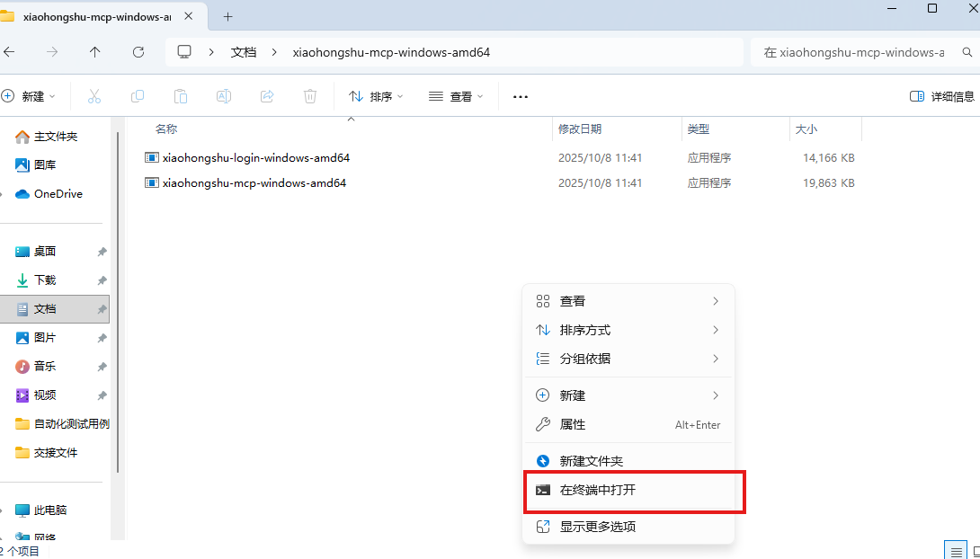The height and width of the screenshot is (559, 980).
Task: Open the three-dot more options menu
Action: click(521, 97)
